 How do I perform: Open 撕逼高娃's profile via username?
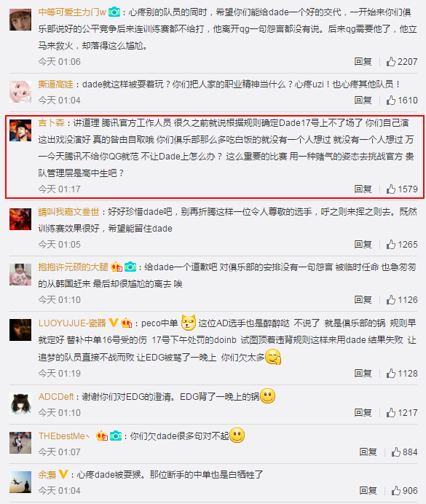(55, 84)
